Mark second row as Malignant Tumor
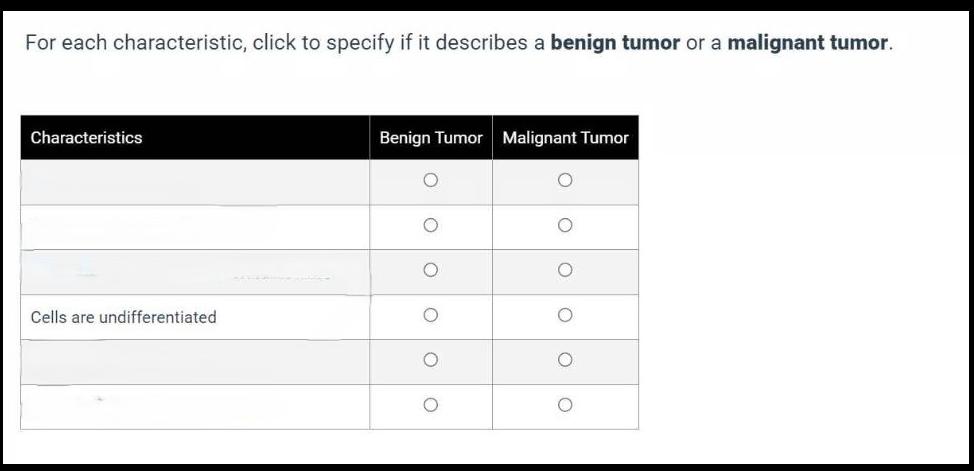Screen dimensions: 974x471 pyautogui.click(x=565, y=226)
